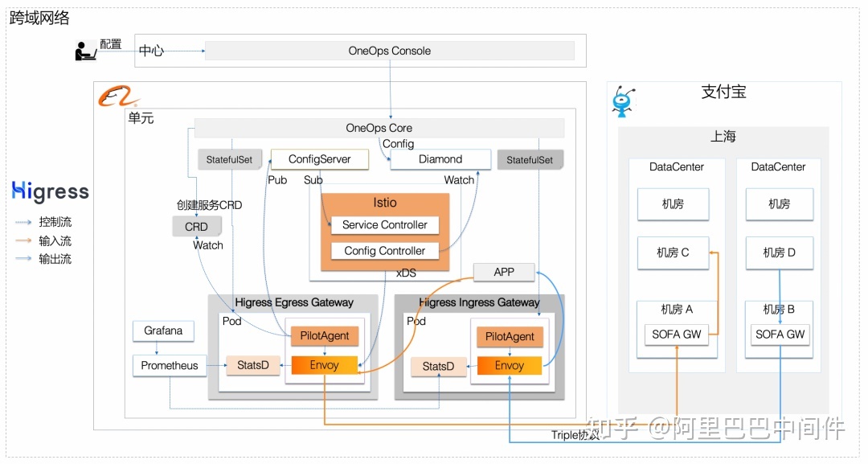This screenshot has height=464, width=868.
Task: Click the 机房 B label
Action: coord(779,309)
